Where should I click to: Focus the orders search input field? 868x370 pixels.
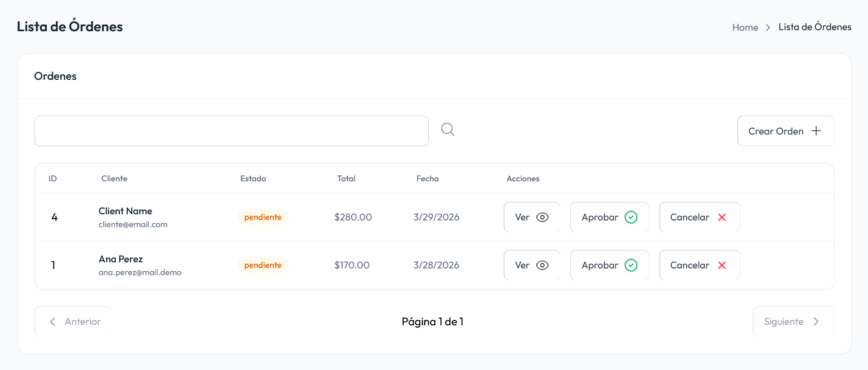231,131
